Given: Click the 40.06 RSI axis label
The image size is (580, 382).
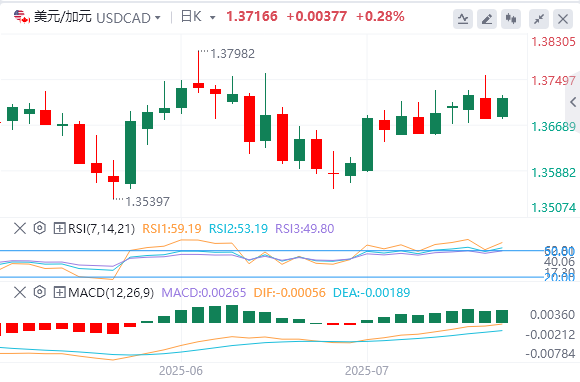Looking at the screenshot, I should (559, 262).
